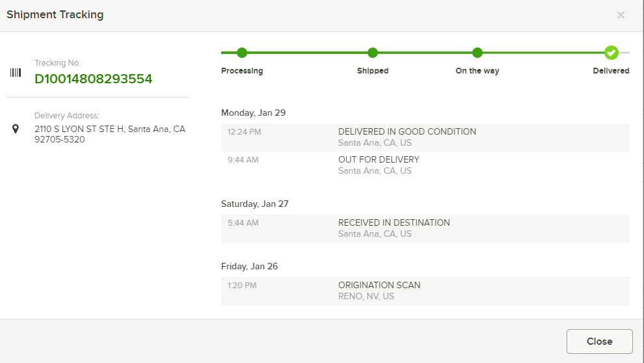Click the barcode icon beside tracking number
644x363 pixels.
click(x=16, y=73)
